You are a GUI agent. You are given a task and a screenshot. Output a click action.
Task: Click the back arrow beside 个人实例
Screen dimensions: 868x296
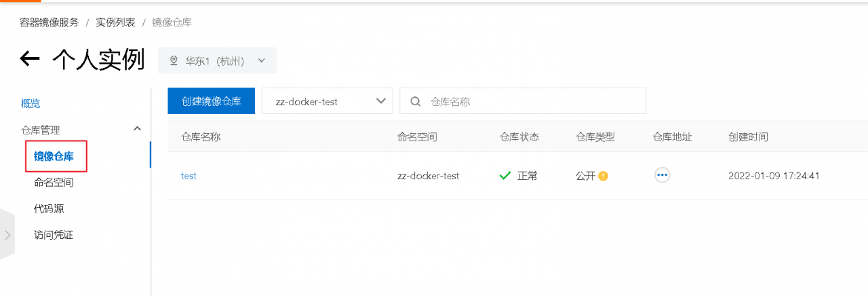(30, 60)
